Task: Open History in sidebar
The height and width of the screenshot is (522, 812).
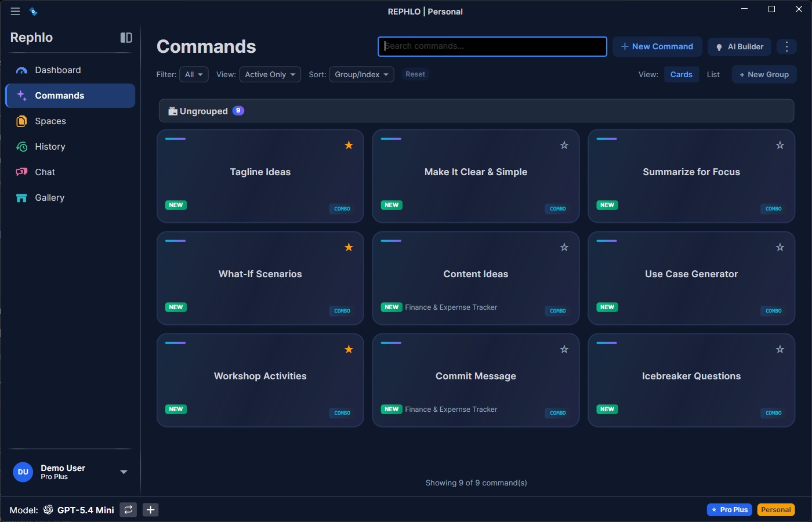Action: (70, 147)
